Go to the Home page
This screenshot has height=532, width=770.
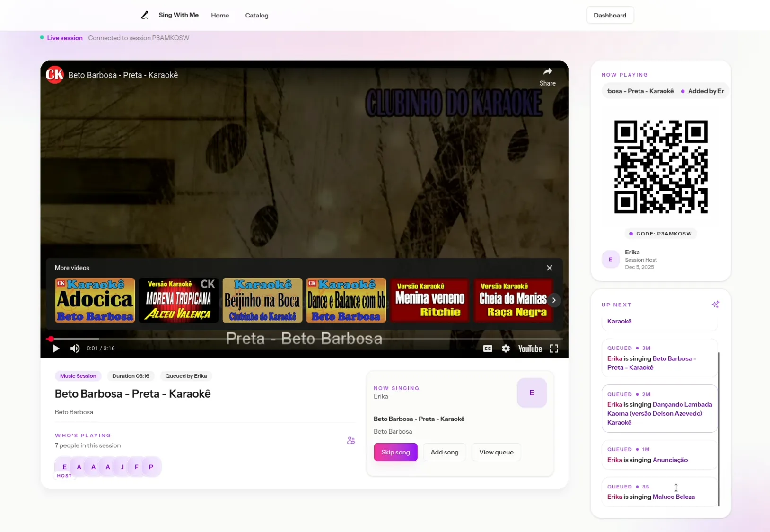tap(220, 15)
